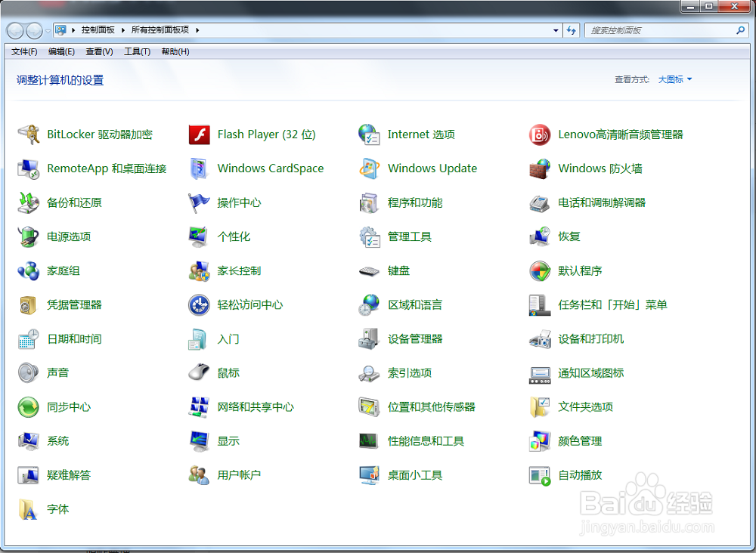Open the Windows Update icon
Viewport: 756px width, 553px height.
370,168
